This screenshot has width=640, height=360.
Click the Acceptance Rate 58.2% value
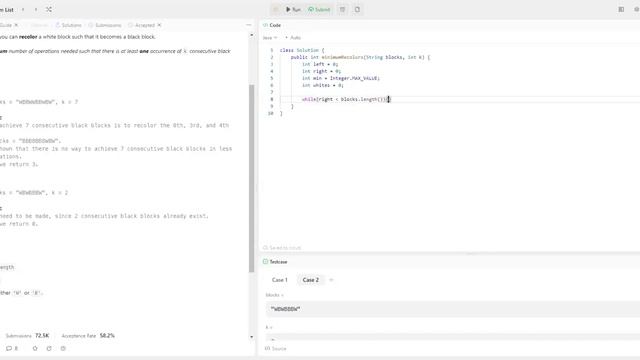(x=107, y=336)
